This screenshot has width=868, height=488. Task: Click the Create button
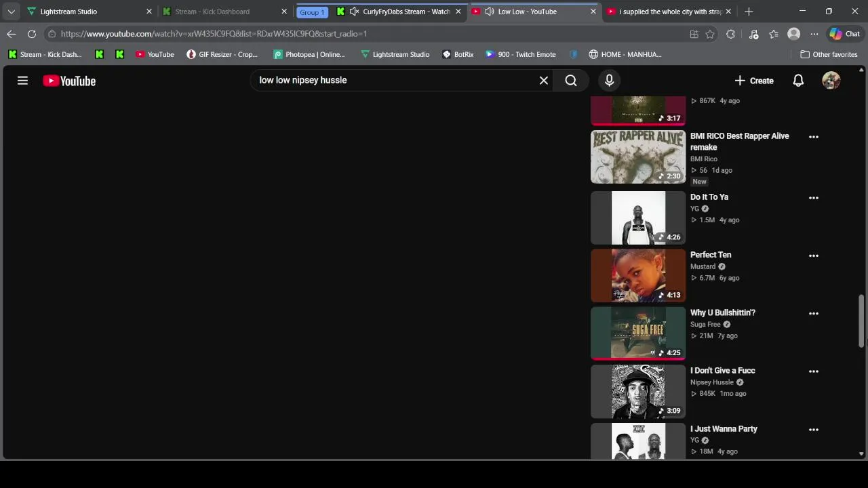pyautogui.click(x=753, y=81)
